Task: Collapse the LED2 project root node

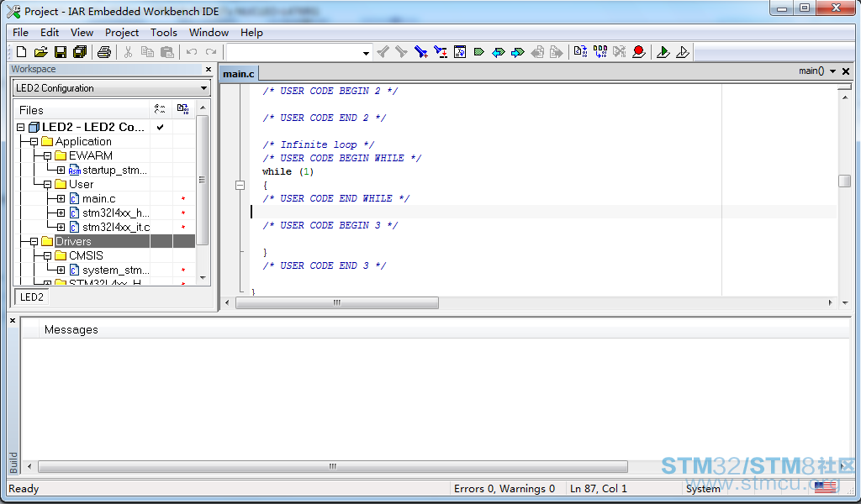Action: [x=20, y=127]
